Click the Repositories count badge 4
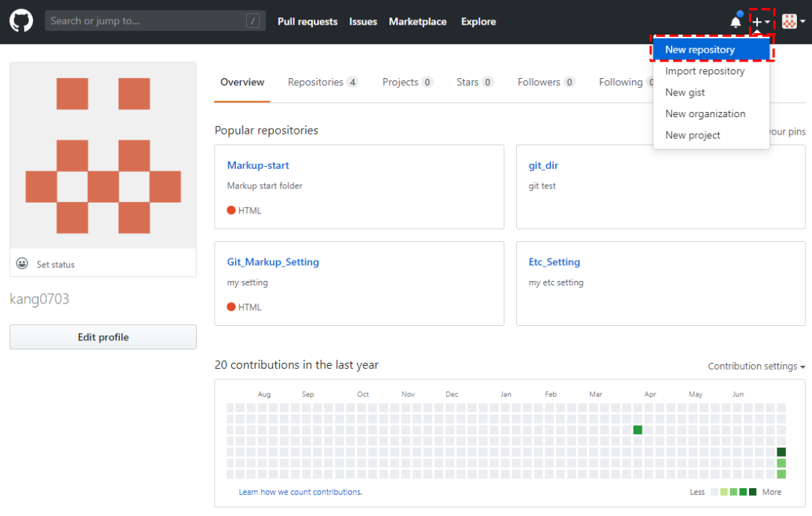The width and height of the screenshot is (812, 516). click(x=353, y=82)
